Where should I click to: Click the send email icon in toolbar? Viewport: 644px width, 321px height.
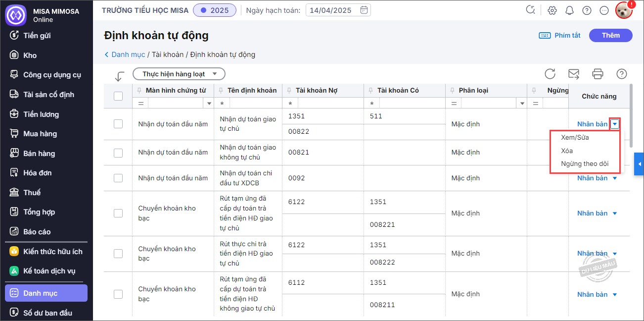point(574,74)
